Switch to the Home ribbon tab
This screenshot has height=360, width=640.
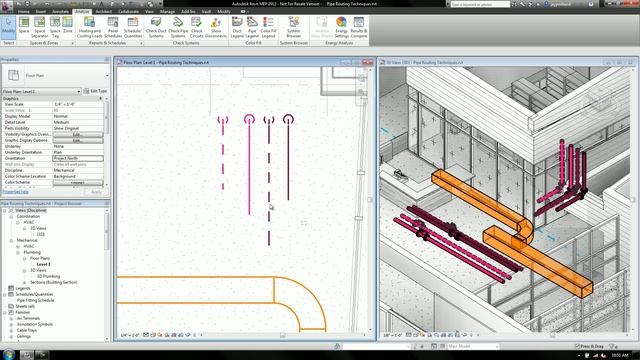pos(24,11)
